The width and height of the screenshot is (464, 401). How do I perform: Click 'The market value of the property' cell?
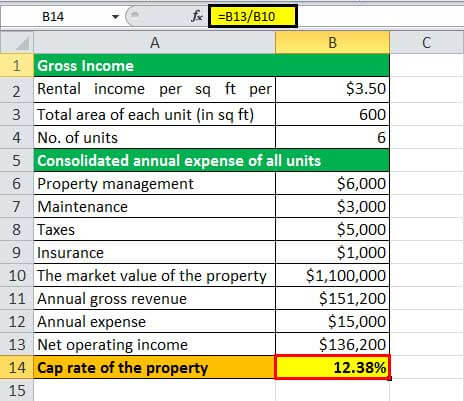[154, 275]
